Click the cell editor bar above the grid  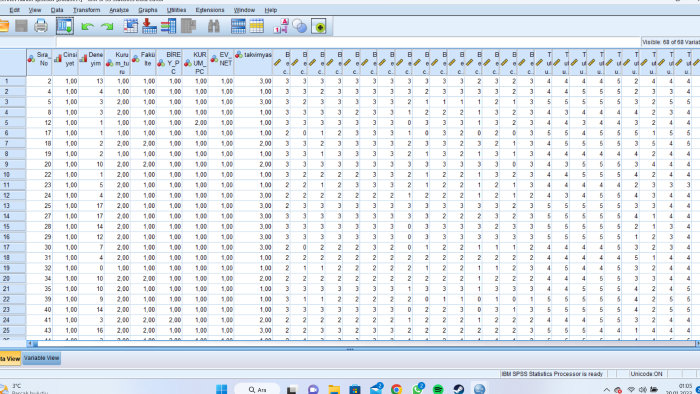tap(348, 42)
